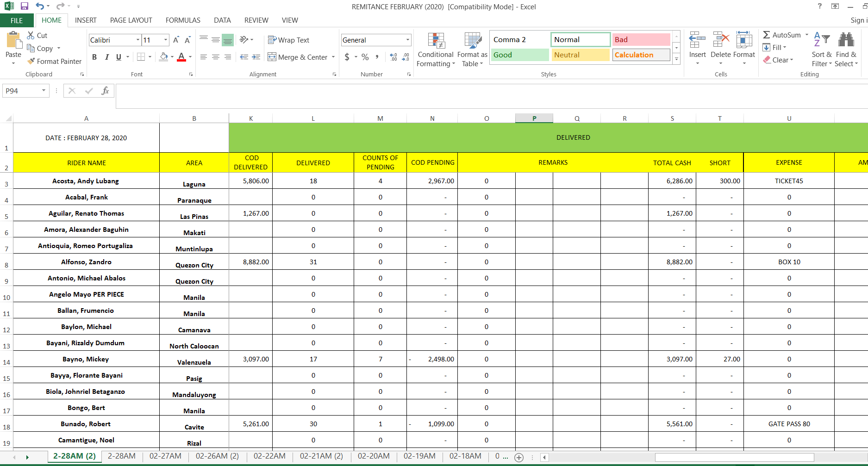The height and width of the screenshot is (466, 868).
Task: Open Fill Color highlight bucket
Action: click(164, 57)
